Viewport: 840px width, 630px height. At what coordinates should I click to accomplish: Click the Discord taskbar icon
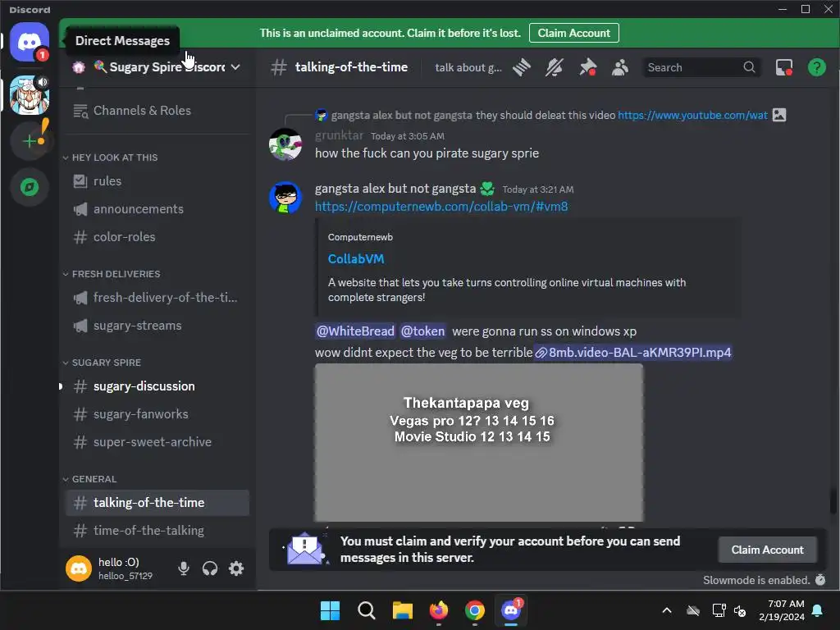511,610
